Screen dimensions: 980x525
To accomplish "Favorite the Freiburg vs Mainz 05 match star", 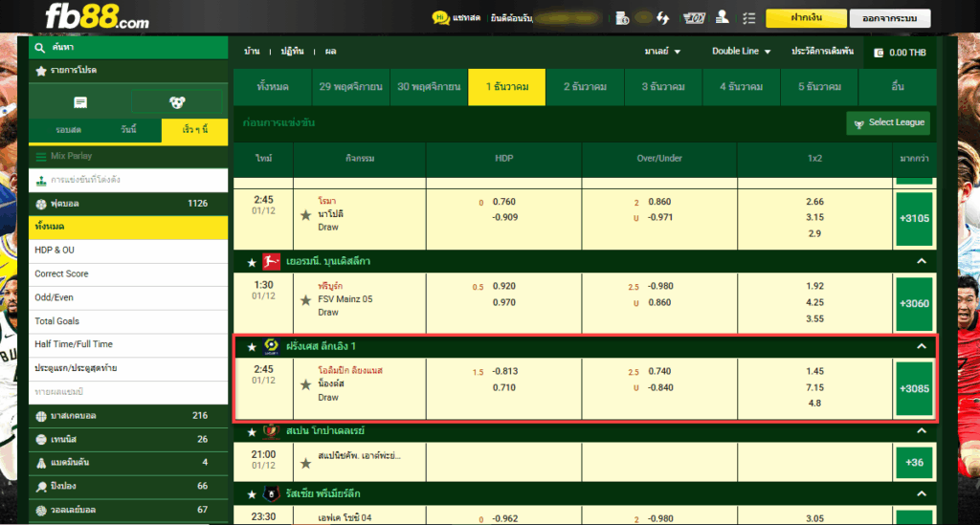I will pos(305,300).
